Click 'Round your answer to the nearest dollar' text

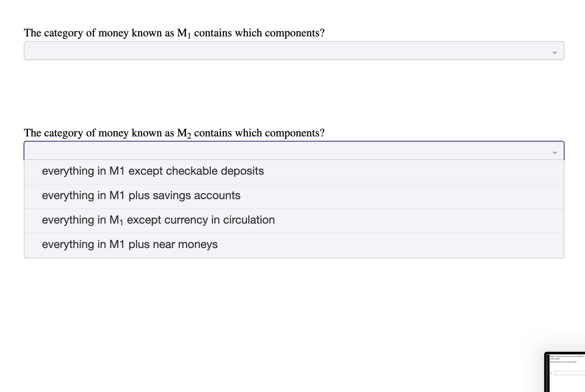tap(563, 362)
